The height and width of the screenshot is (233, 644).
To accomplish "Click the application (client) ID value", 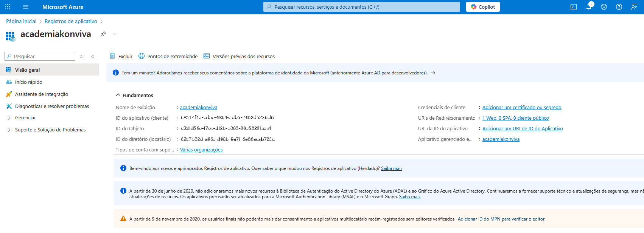I will (227, 117).
